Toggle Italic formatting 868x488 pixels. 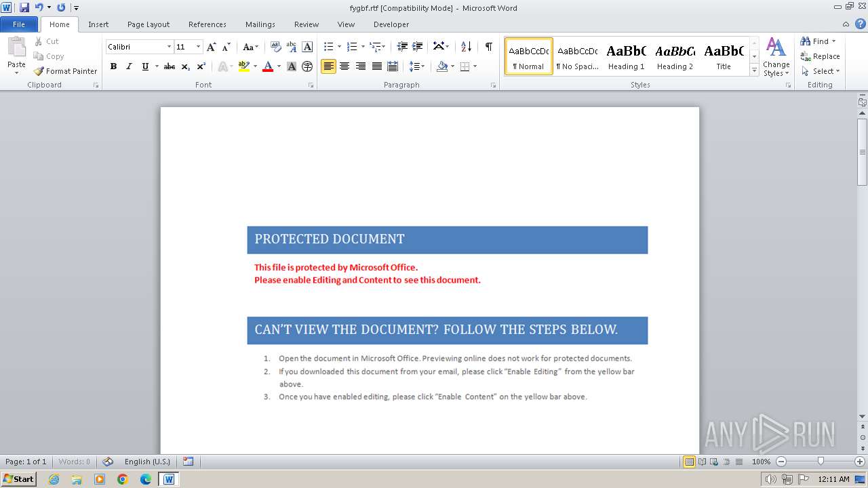(x=129, y=66)
